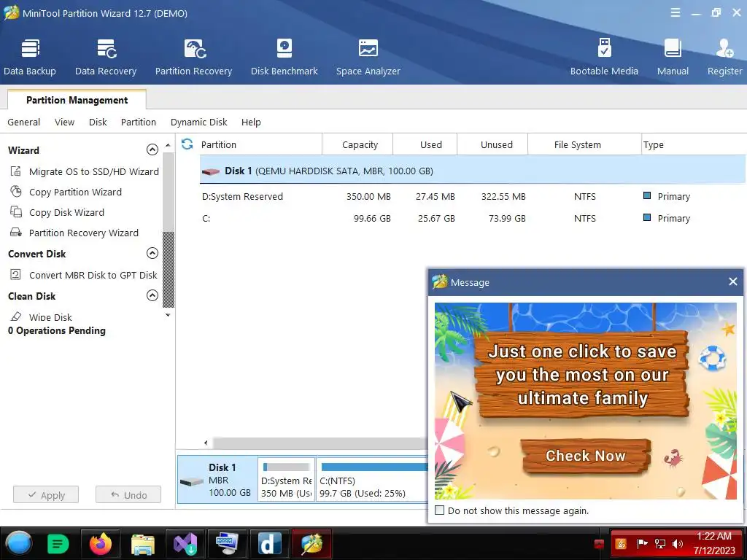Select the C: partition row
This screenshot has height=560, width=747.
coord(473,218)
